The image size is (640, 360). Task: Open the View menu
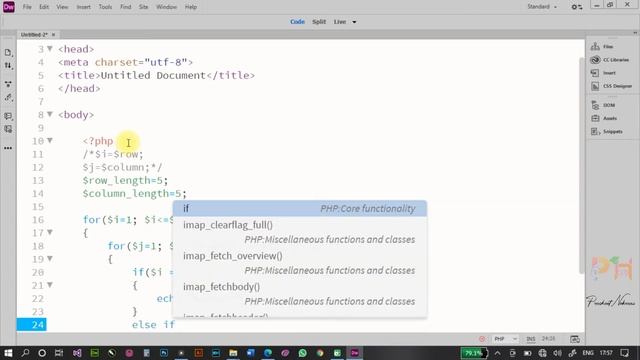62,7
